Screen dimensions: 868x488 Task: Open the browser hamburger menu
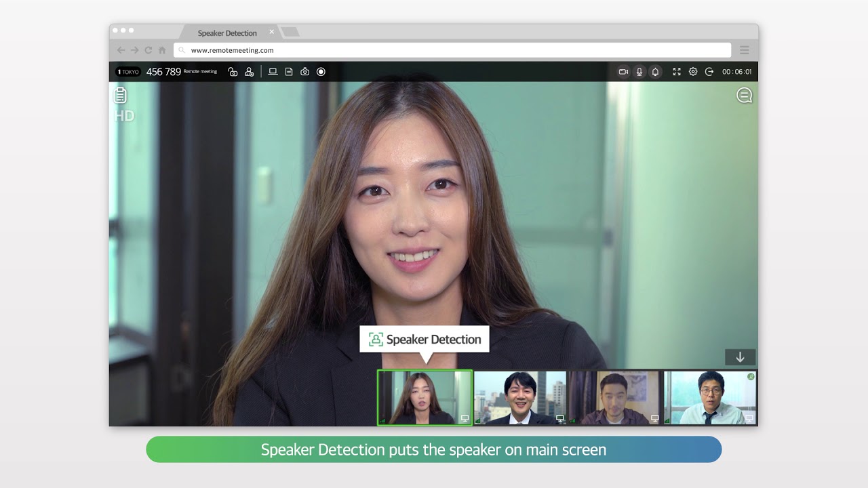745,50
